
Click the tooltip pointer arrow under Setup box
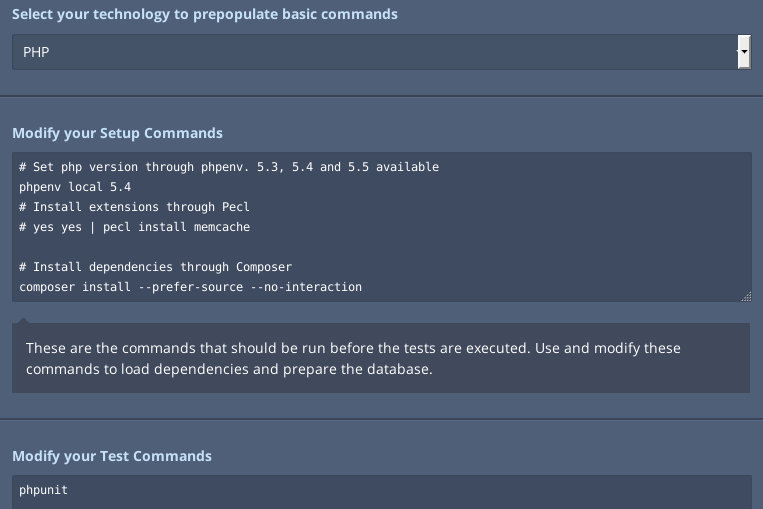click(x=23, y=320)
